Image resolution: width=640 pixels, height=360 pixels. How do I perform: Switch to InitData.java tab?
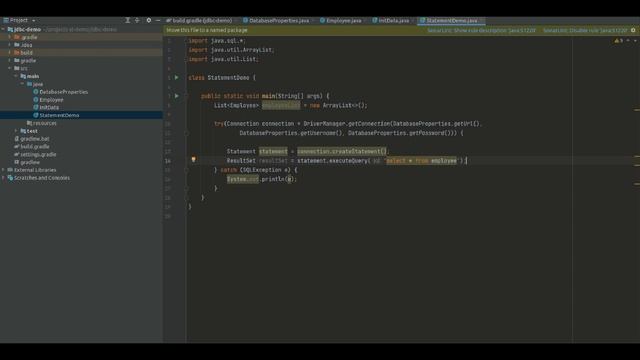click(x=393, y=20)
